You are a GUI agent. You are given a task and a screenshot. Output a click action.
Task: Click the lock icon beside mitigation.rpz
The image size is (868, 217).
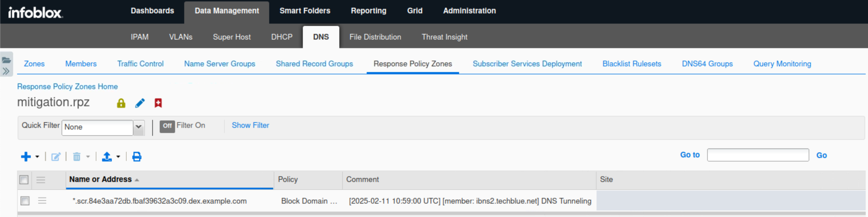pos(121,103)
